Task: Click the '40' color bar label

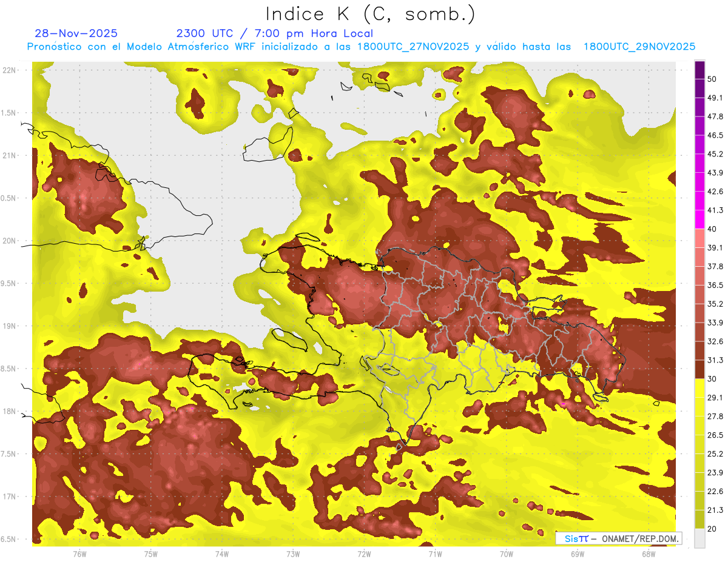Action: (712, 229)
